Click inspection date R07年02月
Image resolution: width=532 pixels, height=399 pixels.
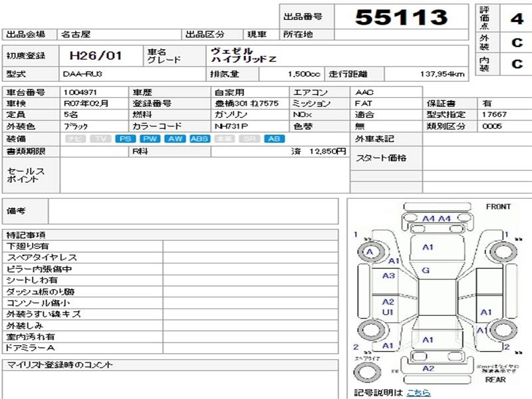point(86,104)
